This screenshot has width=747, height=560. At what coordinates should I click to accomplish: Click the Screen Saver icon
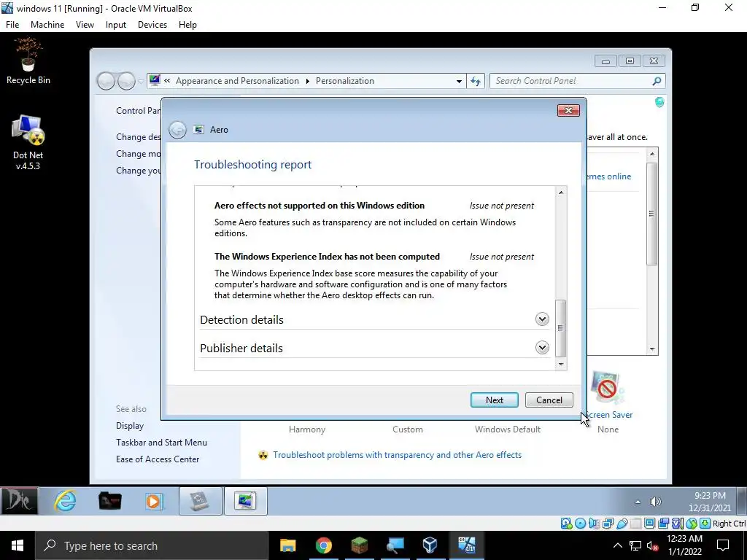(x=608, y=389)
